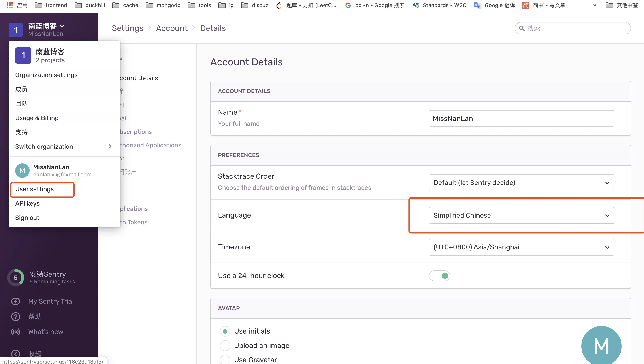Click the Account breadcrumb link
Viewport: 644px width, 364px height.
(x=171, y=28)
